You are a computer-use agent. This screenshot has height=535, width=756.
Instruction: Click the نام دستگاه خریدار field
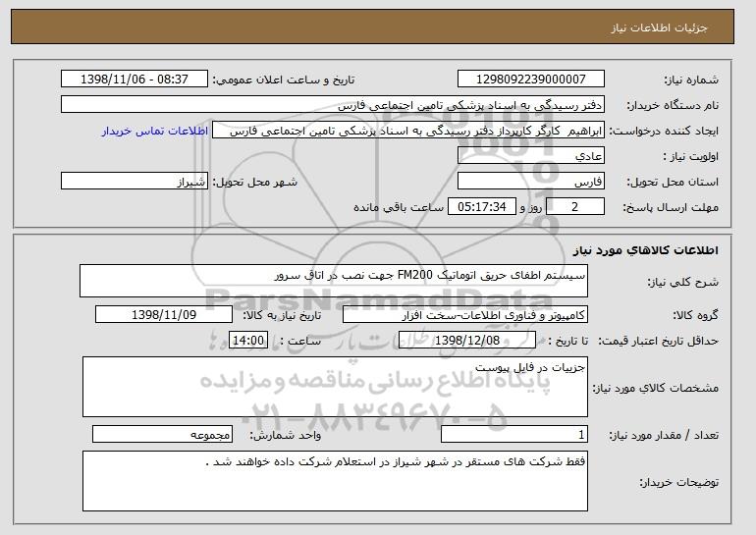point(333,105)
